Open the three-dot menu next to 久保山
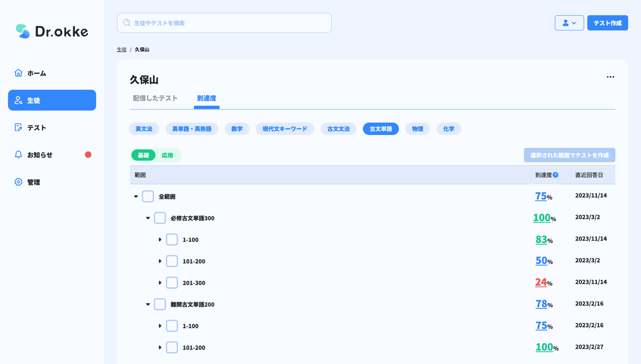The width and height of the screenshot is (641, 364). click(611, 77)
